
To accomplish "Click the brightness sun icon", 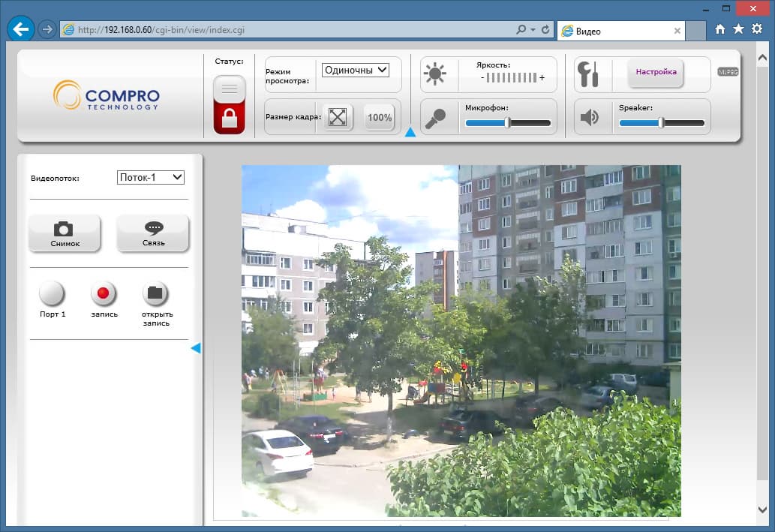I will pos(435,74).
